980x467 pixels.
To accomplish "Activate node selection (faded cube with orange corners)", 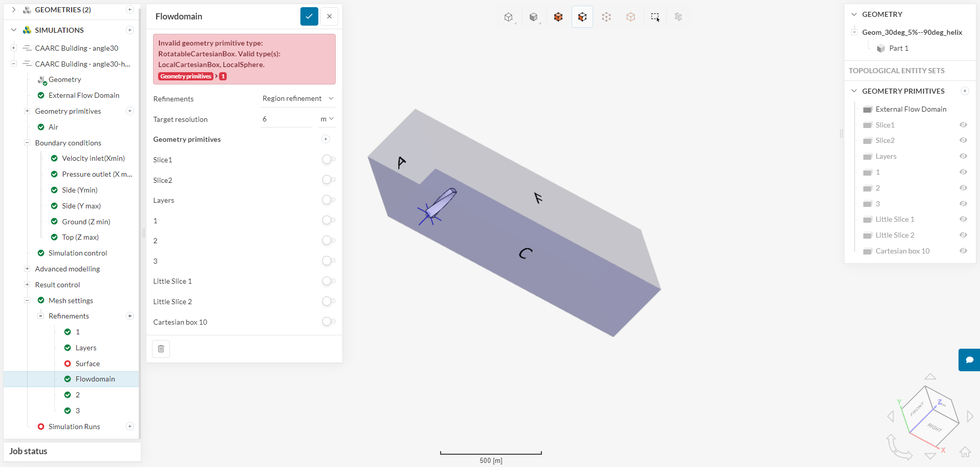I will click(x=630, y=17).
